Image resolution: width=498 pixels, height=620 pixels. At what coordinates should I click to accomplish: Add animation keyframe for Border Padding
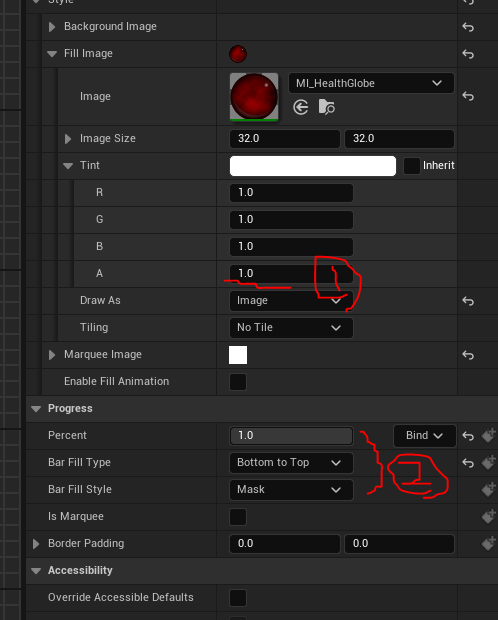[x=489, y=543]
